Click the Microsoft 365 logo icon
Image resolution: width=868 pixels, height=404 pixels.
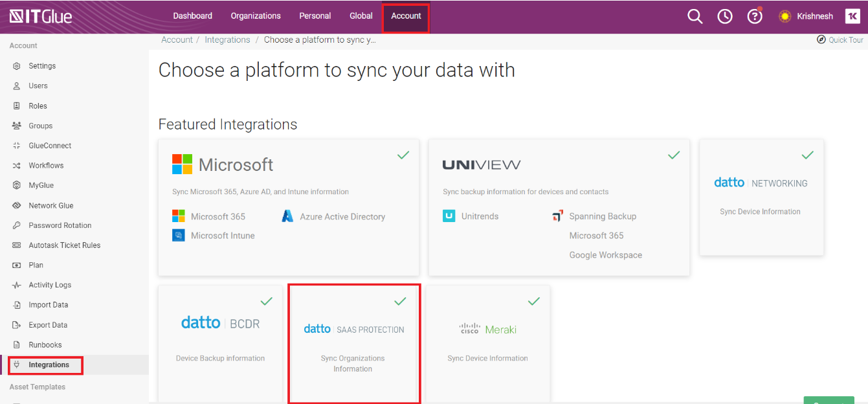[x=179, y=216]
